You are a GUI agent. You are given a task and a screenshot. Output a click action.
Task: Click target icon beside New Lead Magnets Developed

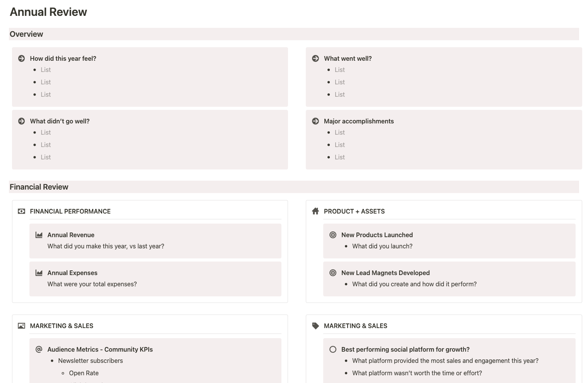pyautogui.click(x=333, y=273)
